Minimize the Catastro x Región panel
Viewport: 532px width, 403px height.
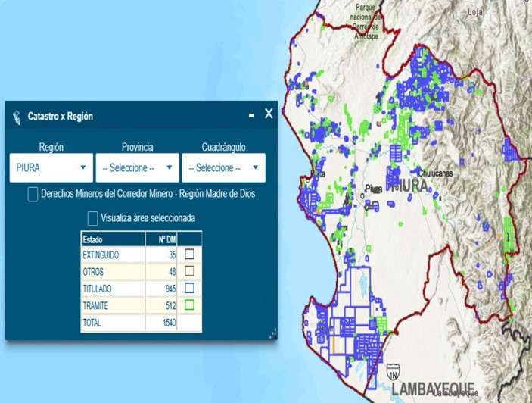(x=251, y=115)
